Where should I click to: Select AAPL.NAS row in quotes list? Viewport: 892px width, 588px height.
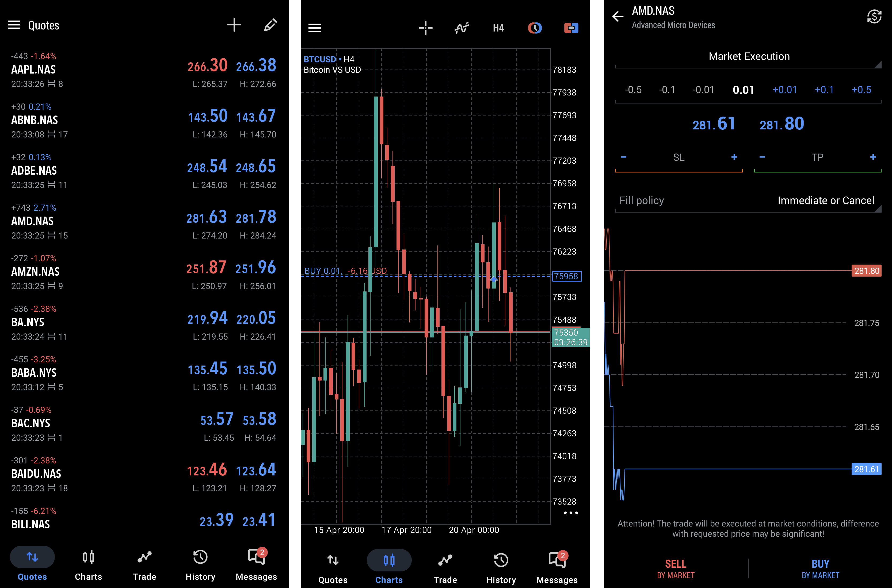144,70
